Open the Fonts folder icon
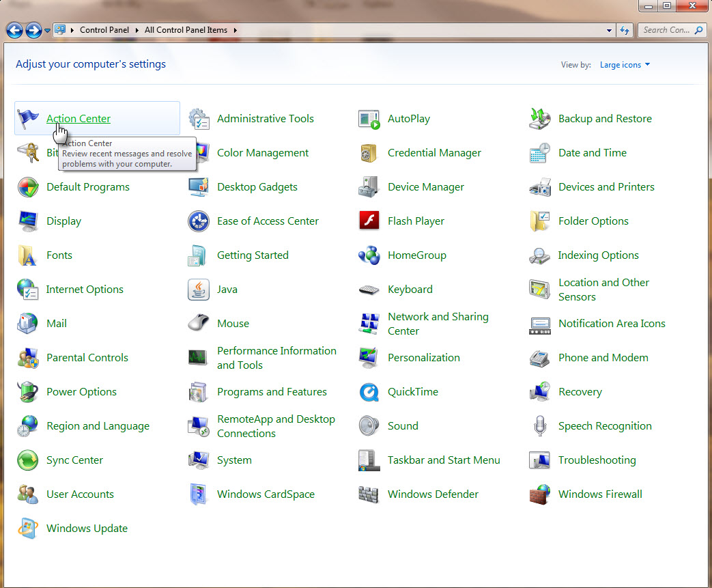712x588 pixels. (x=28, y=255)
